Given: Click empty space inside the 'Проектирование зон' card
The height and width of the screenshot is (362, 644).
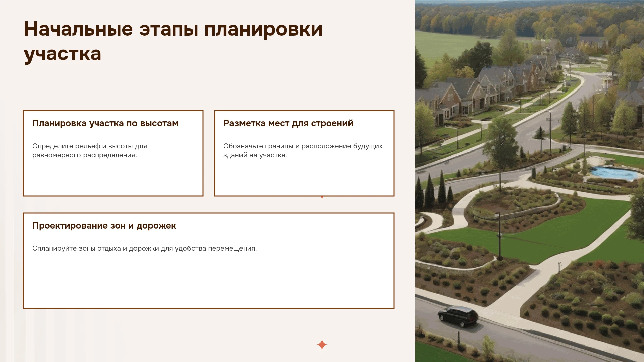Looking at the screenshot, I should click(209, 282).
